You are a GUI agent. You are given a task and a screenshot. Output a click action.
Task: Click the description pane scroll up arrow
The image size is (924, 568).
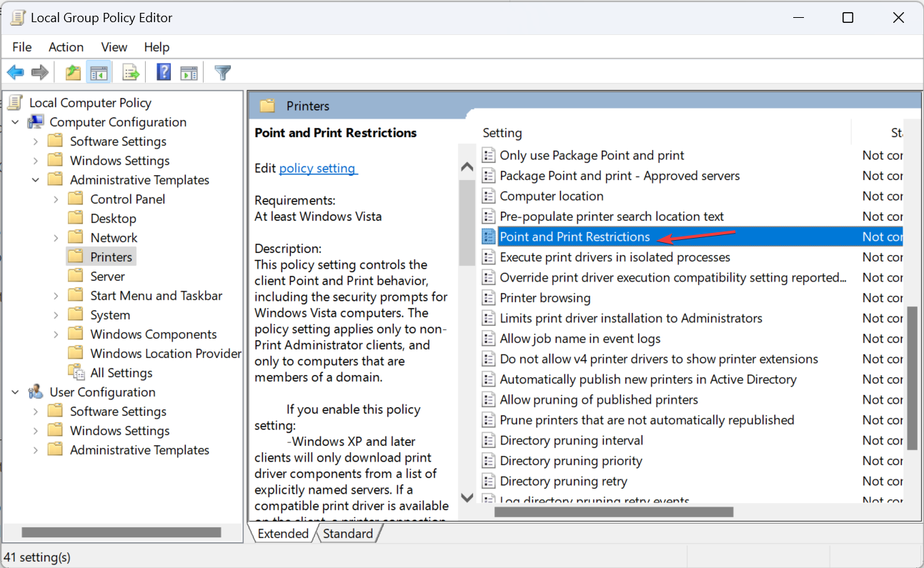[467, 167]
